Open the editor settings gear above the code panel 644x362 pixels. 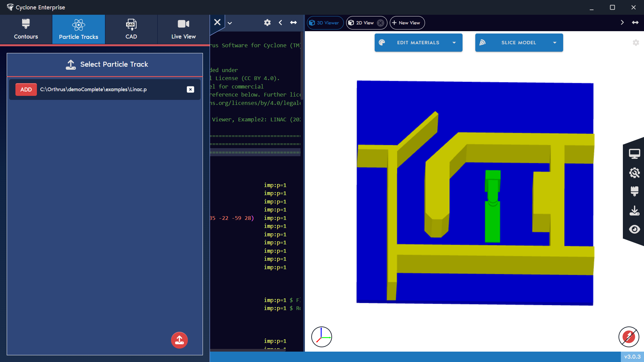pos(267,22)
